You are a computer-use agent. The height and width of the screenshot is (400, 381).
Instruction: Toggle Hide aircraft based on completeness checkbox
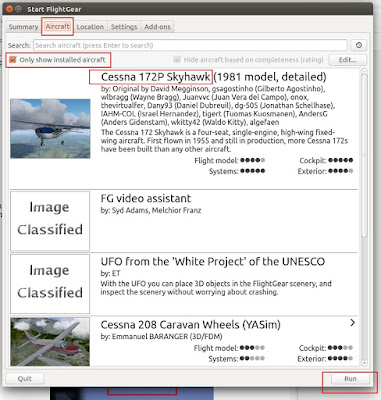(x=177, y=60)
